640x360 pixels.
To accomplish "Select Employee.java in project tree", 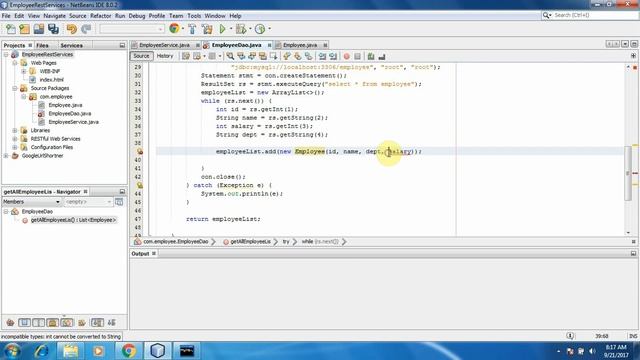I will point(65,105).
